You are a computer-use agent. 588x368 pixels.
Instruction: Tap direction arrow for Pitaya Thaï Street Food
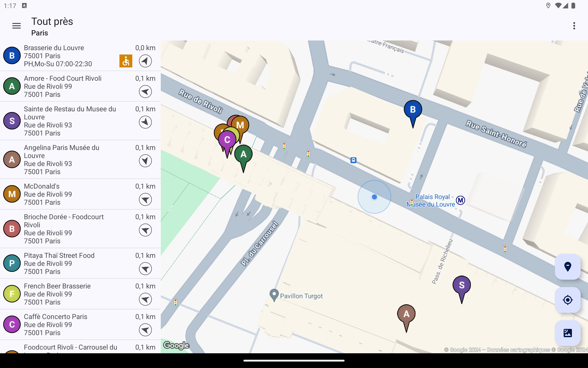145,269
